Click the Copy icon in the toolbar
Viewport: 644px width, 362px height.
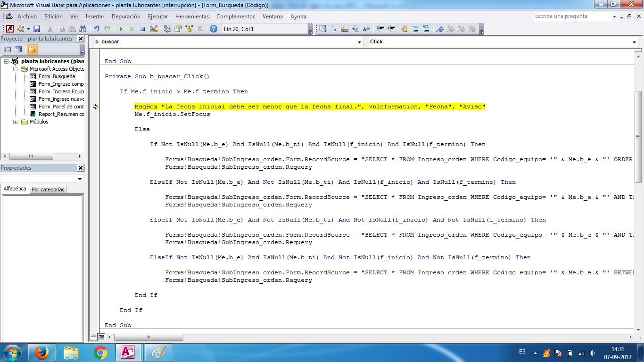click(61, 29)
